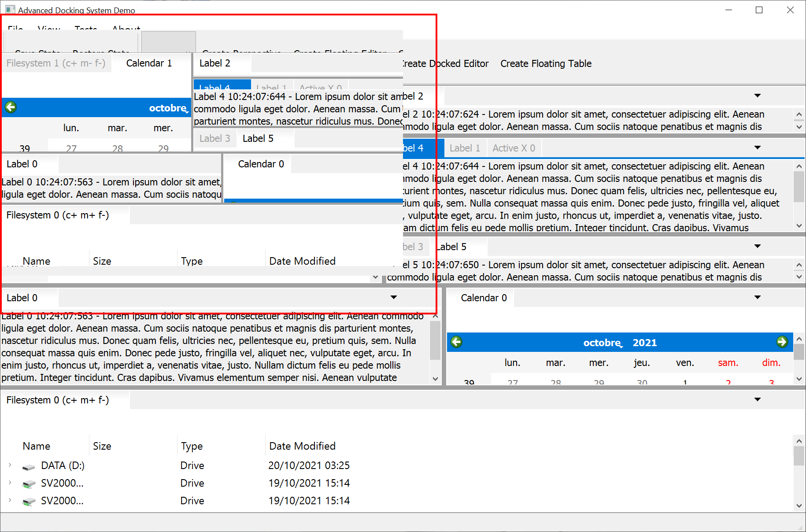806x532 pixels.
Task: Click the next month arrow in Calendar 0
Action: pos(783,341)
